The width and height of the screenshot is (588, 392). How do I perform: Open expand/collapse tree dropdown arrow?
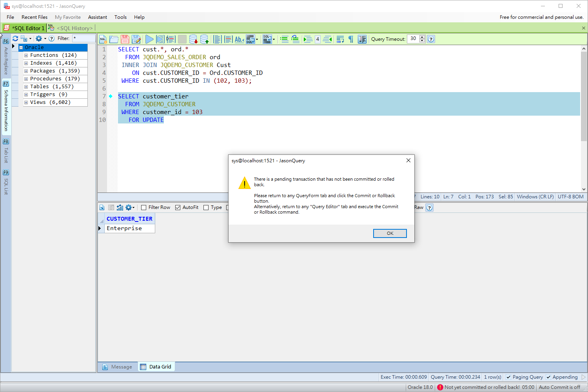[31, 38]
